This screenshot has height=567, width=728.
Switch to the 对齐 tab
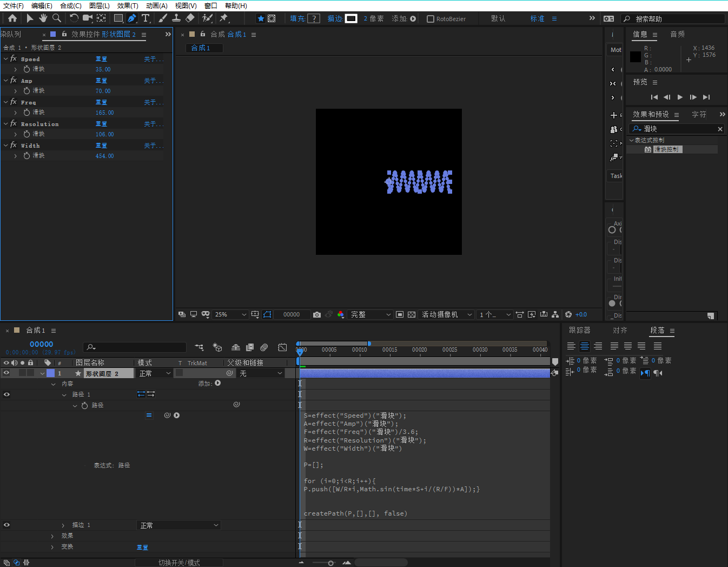(620, 330)
